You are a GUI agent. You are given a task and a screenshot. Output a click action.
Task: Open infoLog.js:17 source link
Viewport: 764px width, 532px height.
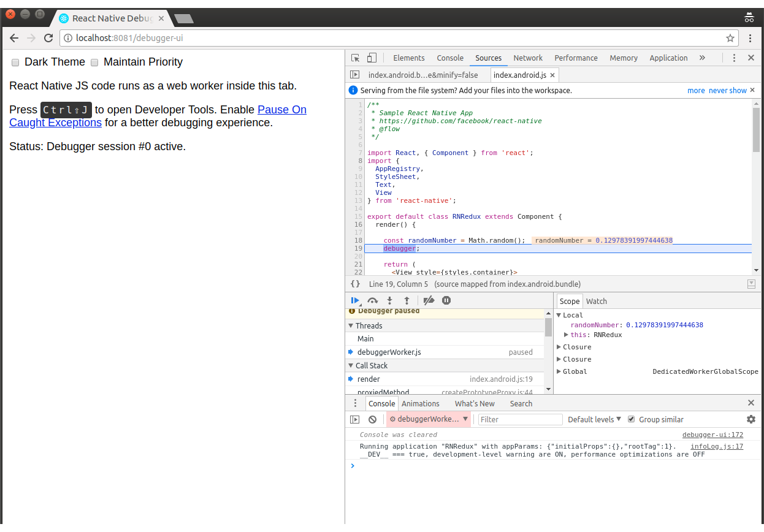[717, 446]
